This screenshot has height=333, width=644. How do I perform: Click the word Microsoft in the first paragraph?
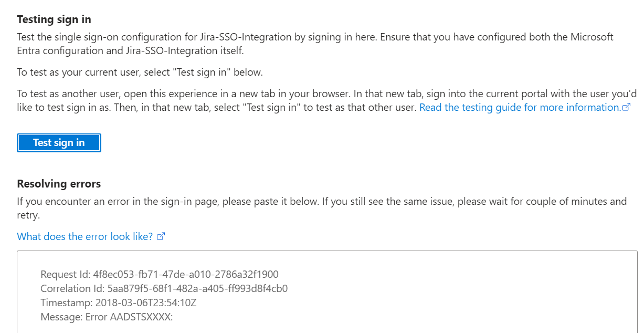click(592, 37)
